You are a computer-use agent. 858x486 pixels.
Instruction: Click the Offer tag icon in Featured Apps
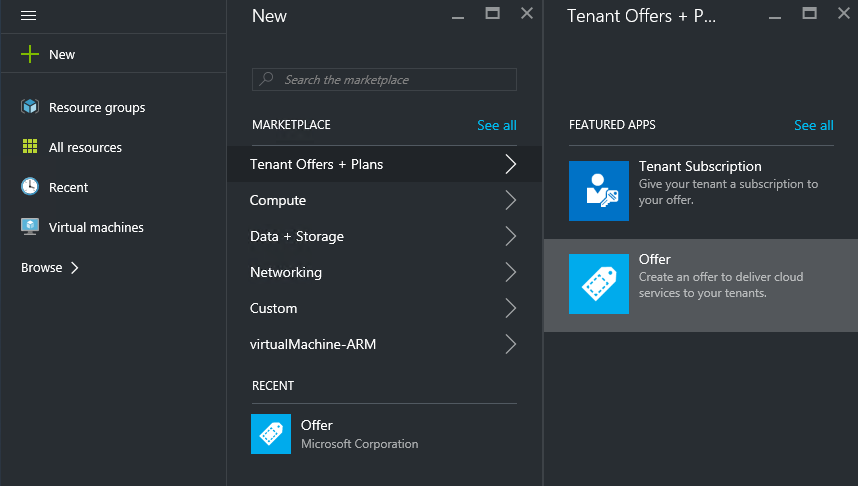pyautogui.click(x=598, y=284)
